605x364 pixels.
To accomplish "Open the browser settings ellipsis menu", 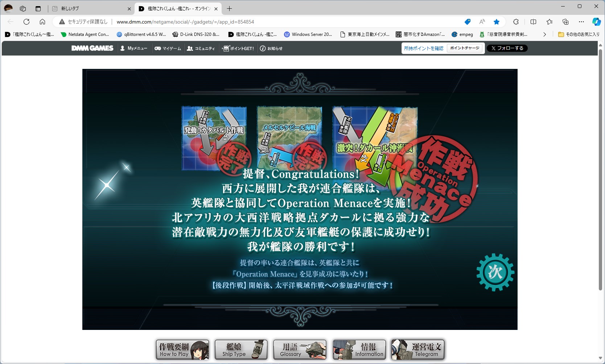I will click(x=581, y=22).
